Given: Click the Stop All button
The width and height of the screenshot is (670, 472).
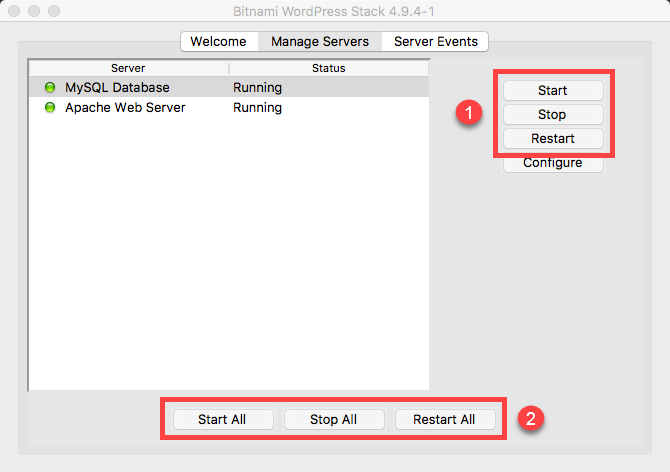Looking at the screenshot, I should [x=334, y=419].
